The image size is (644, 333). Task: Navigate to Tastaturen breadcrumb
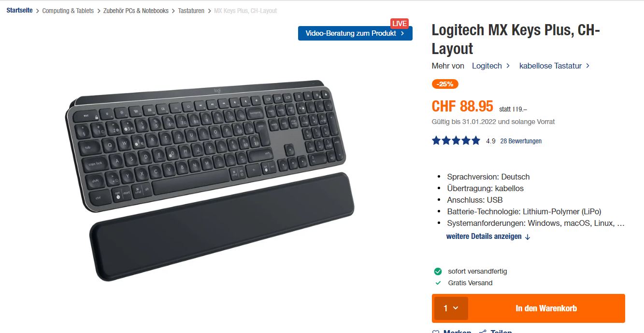pos(191,11)
